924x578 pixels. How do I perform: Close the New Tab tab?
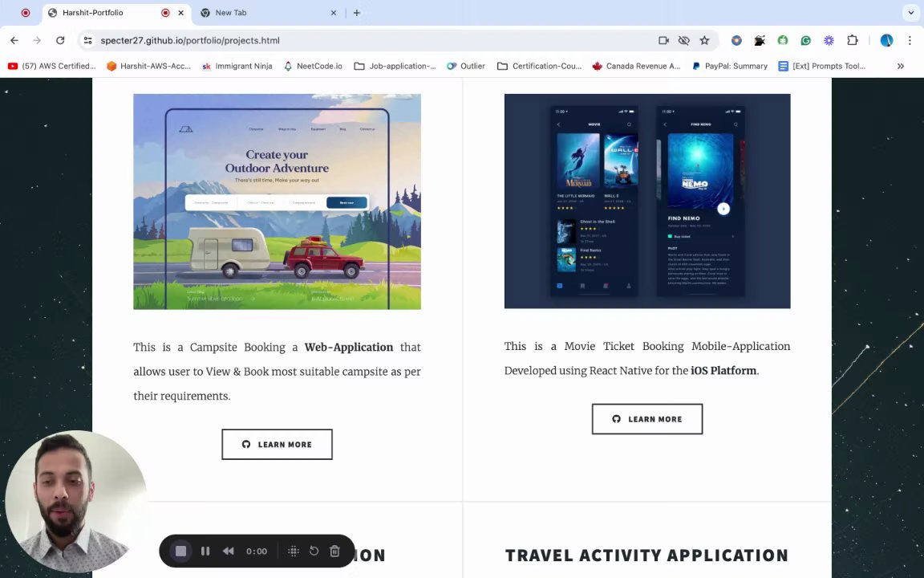tap(334, 12)
